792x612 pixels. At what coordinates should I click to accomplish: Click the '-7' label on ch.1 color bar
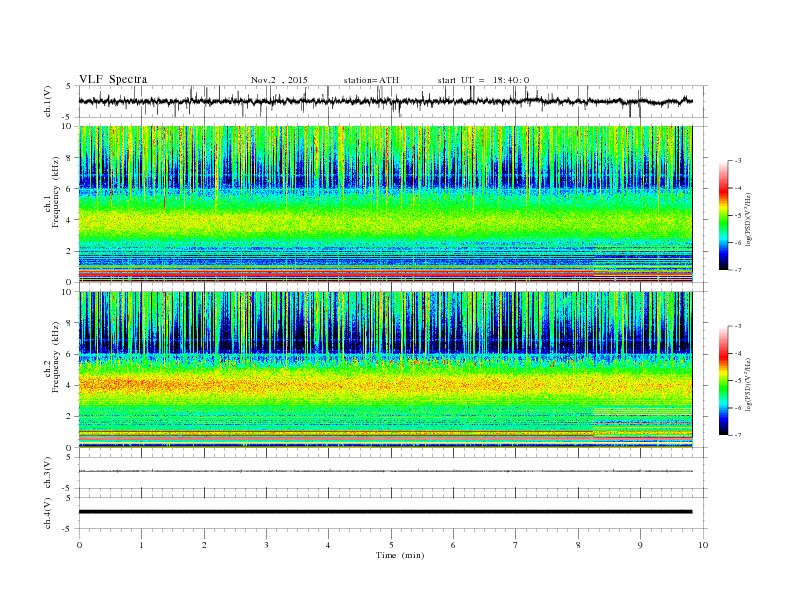[x=738, y=270]
